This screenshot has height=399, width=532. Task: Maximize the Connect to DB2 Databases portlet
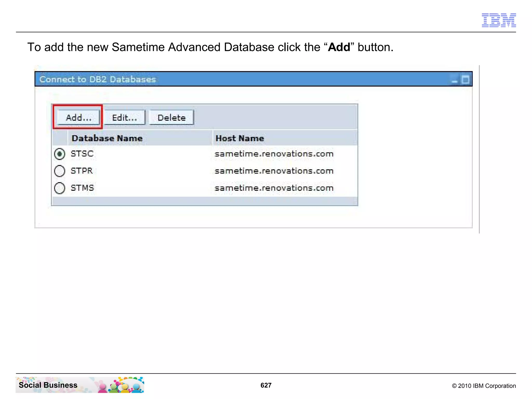tap(465, 79)
